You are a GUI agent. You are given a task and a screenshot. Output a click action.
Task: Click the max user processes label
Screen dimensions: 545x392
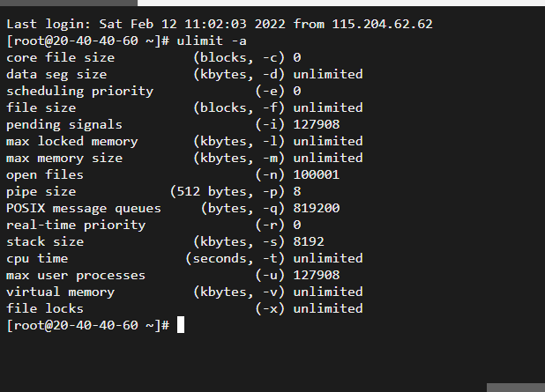76,275
